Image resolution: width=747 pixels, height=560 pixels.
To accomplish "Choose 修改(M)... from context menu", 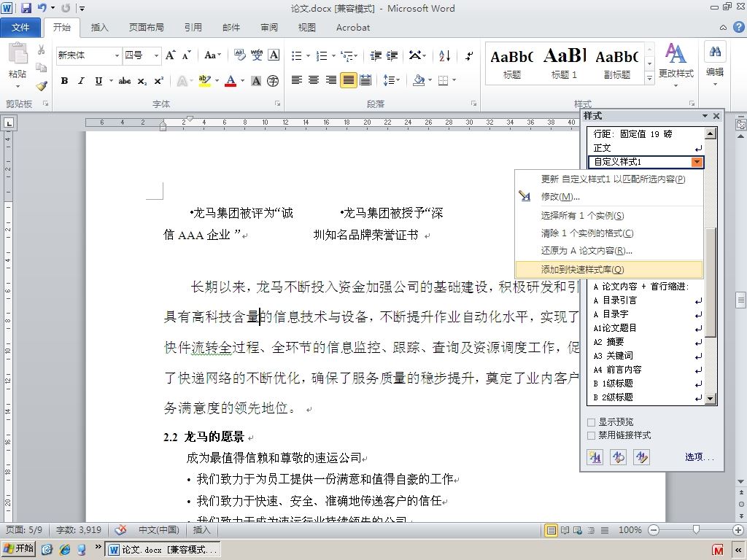I will (609, 197).
